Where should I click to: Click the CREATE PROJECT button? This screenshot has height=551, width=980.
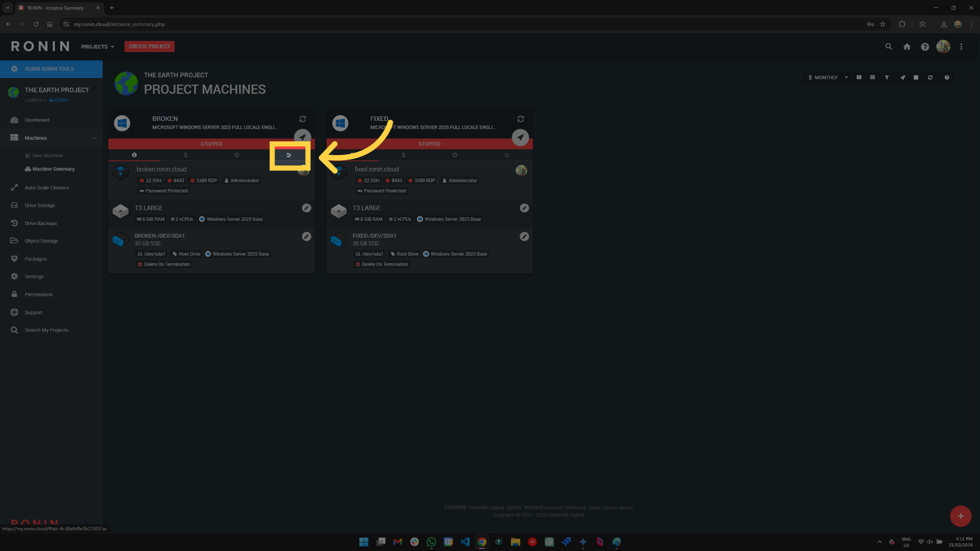click(x=150, y=46)
